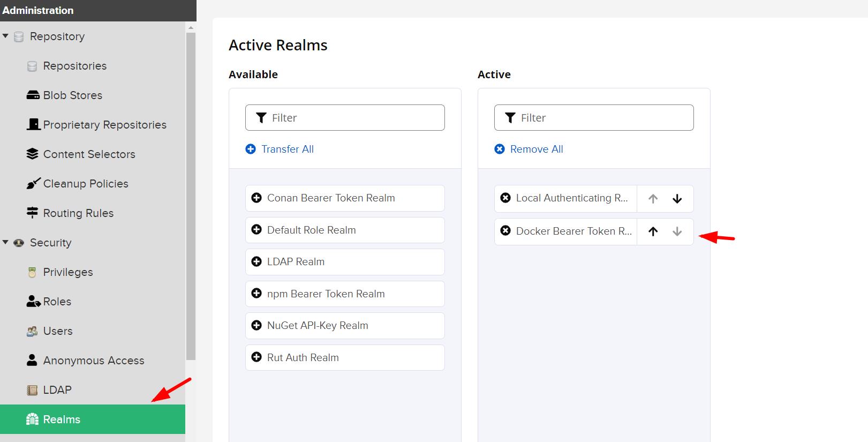Click Docker Bearer Token R... label
Viewport: 868px width, 442px height.
[574, 231]
